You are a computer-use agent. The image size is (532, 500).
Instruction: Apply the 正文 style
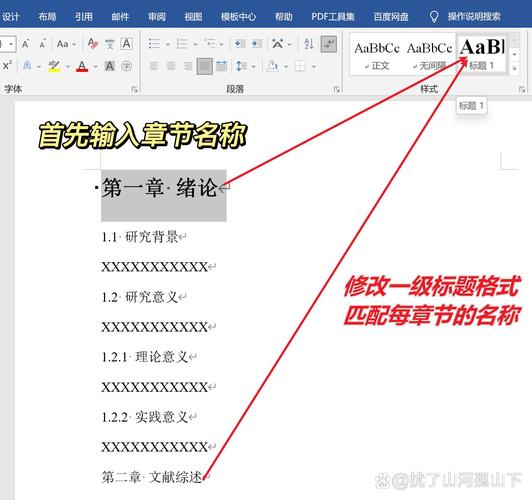click(x=377, y=55)
